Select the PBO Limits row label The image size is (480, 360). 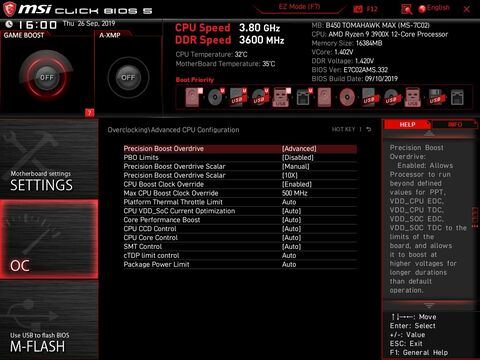tap(141, 158)
